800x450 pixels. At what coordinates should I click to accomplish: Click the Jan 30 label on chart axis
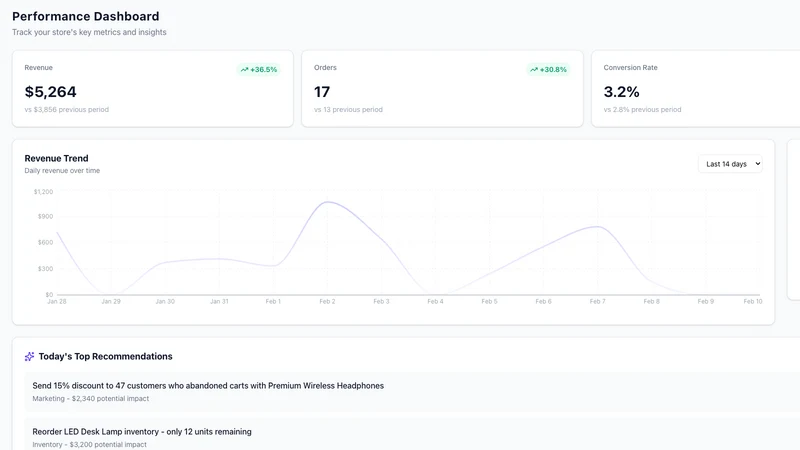click(165, 302)
